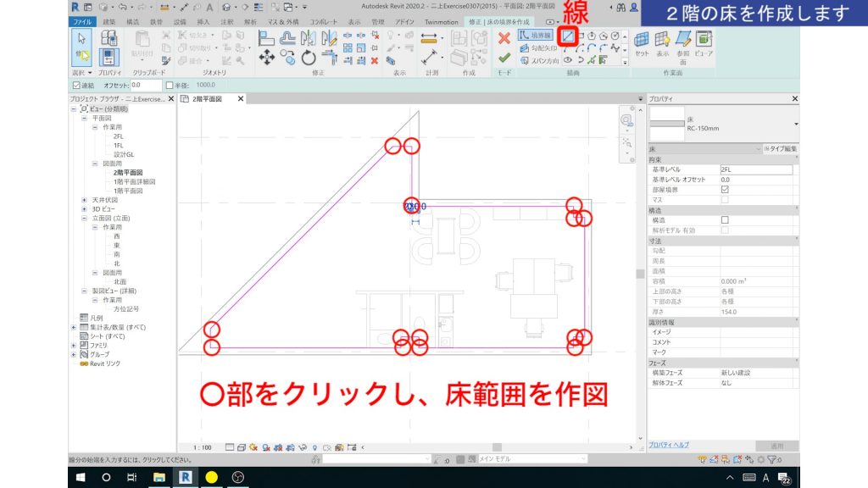Enable the 構造 structural checkbox

click(726, 219)
